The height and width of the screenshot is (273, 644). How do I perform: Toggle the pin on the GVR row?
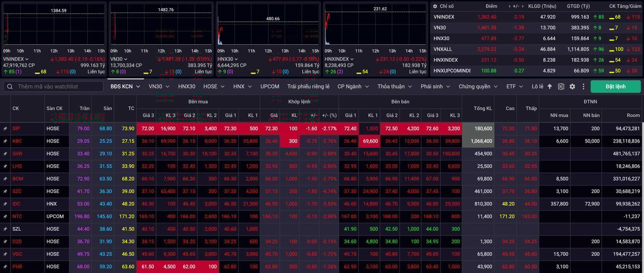(5, 154)
